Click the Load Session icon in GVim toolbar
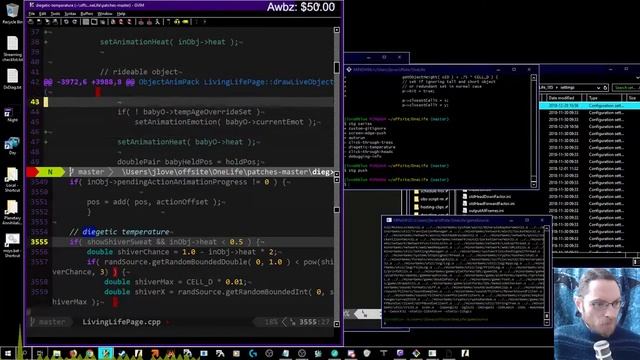 (140, 22)
